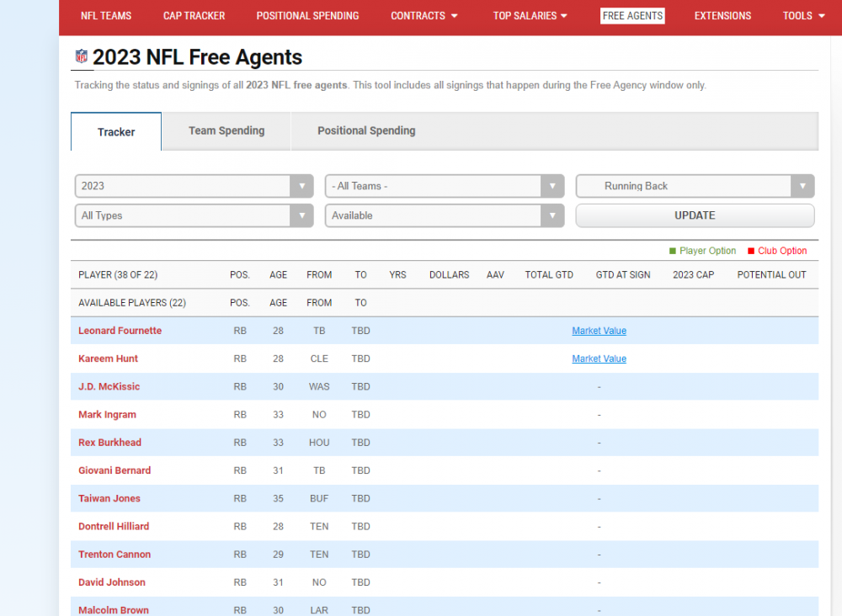This screenshot has height=616, width=842.
Task: Expand the All Types dropdown
Action: point(194,215)
